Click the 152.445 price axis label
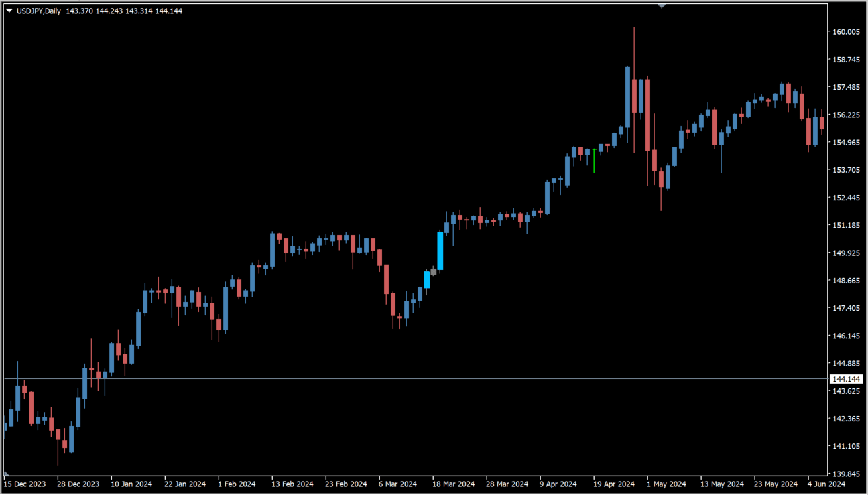This screenshot has height=495, width=868. (846, 198)
